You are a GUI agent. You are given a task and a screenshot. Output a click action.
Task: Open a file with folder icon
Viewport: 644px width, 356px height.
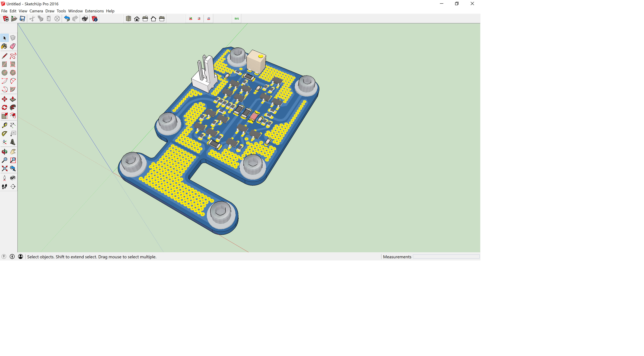[14, 19]
